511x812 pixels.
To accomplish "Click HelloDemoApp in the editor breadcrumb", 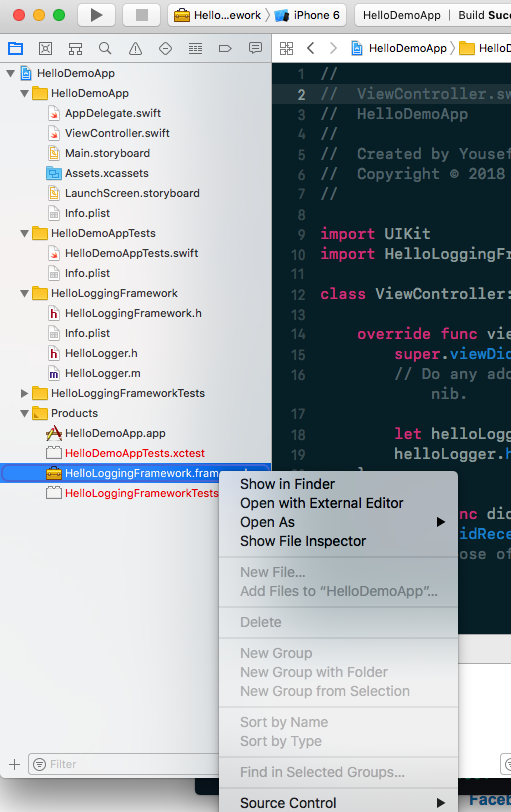I will click(x=407, y=49).
